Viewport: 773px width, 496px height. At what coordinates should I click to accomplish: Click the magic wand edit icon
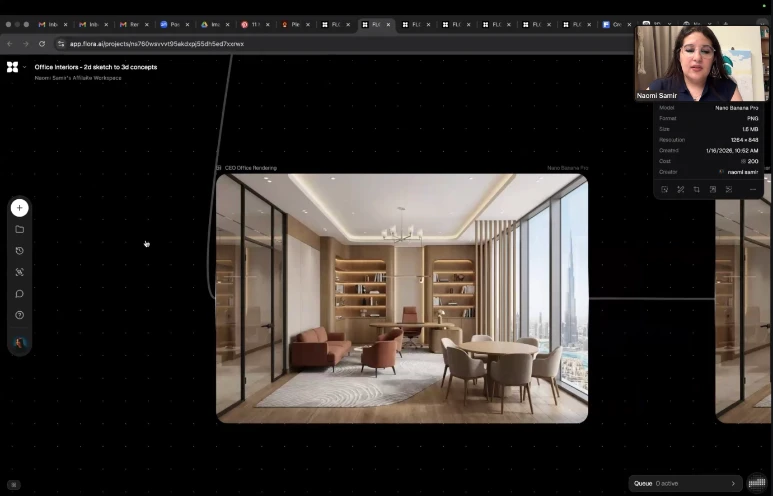click(x=680, y=189)
